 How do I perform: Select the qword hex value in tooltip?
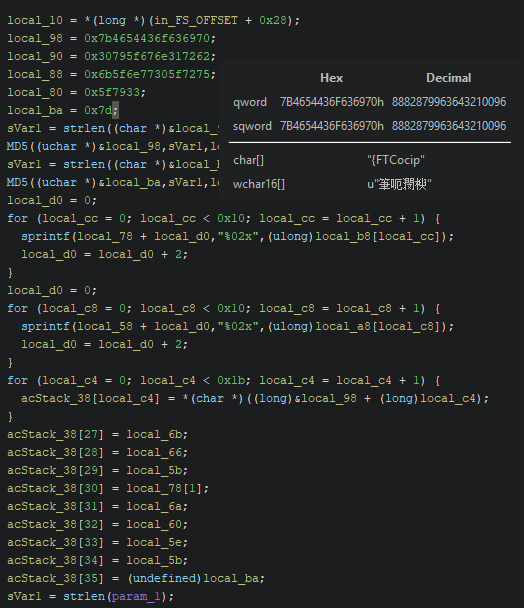[x=332, y=102]
